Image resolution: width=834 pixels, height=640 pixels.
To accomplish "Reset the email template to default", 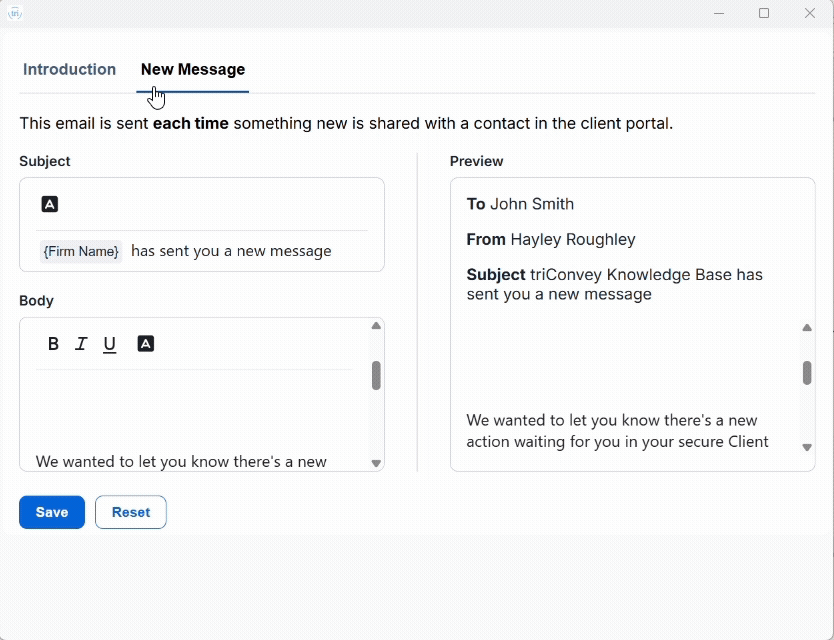I will point(131,512).
